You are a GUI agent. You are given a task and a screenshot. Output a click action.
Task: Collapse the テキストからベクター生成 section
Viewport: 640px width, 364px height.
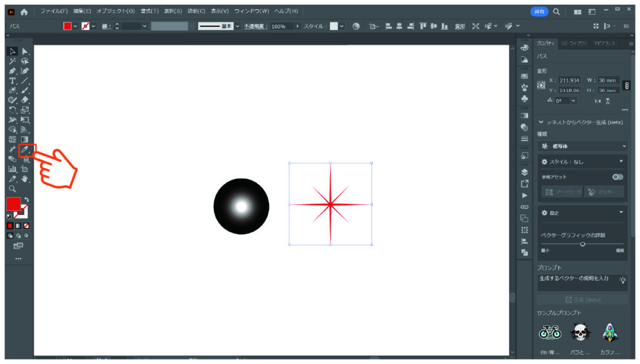coord(541,122)
